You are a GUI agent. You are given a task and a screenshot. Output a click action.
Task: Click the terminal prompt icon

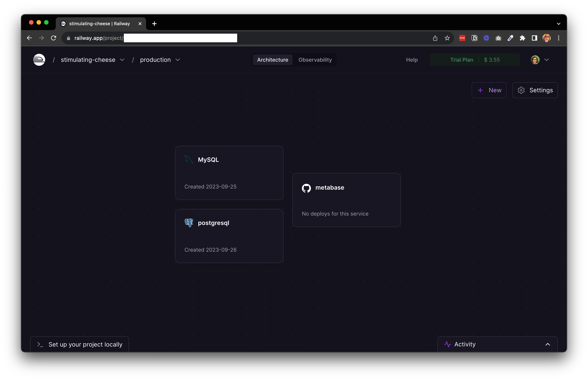click(40, 344)
